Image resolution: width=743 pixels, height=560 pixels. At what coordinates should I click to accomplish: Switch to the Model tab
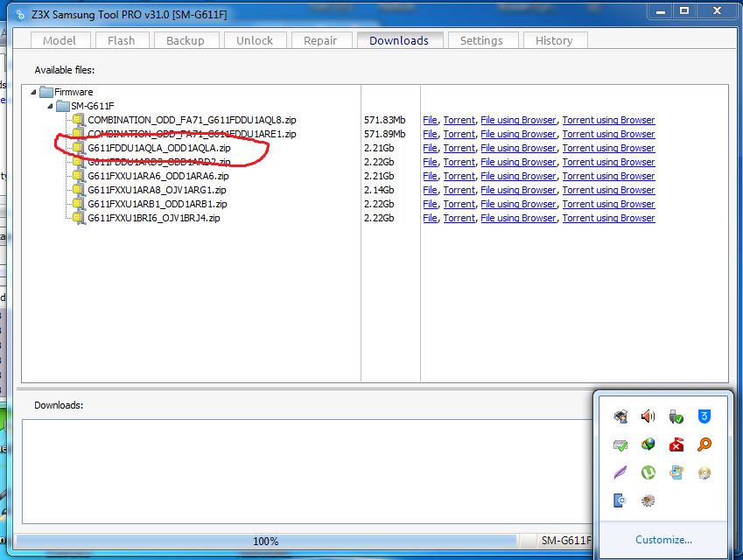pos(60,41)
